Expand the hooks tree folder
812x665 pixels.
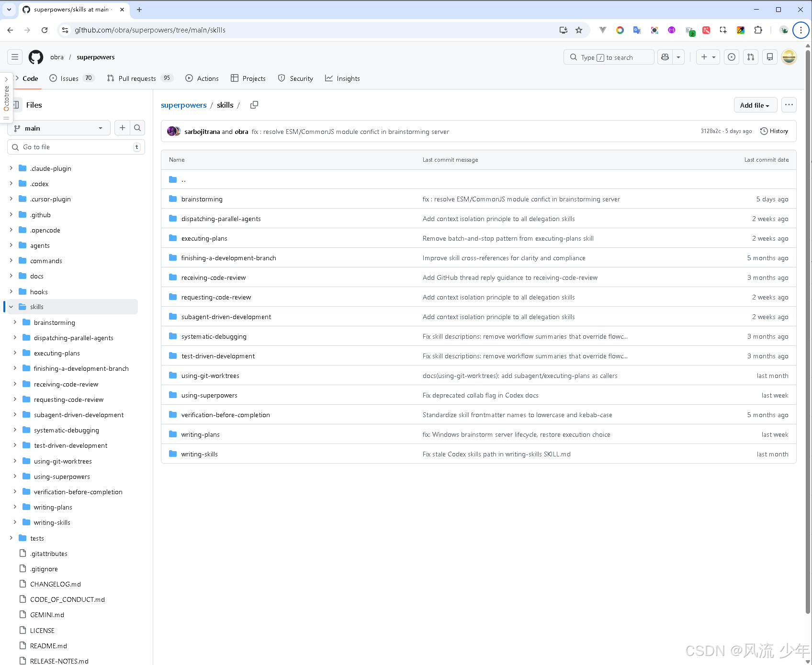tap(11, 292)
